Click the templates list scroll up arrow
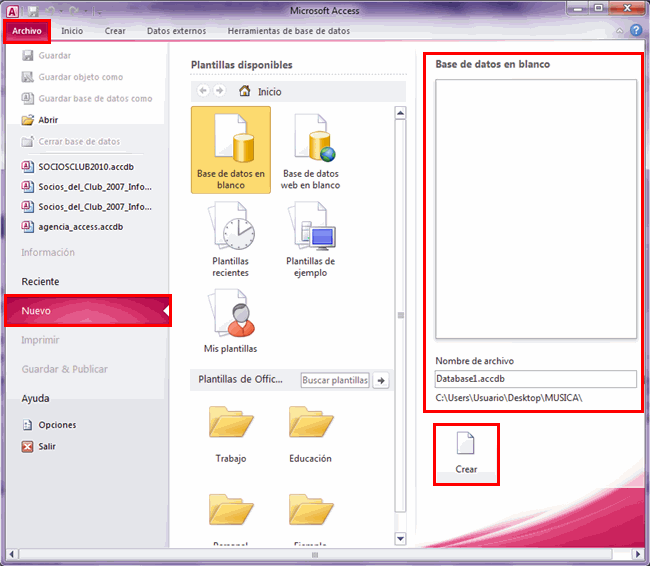The width and height of the screenshot is (650, 566). tap(400, 113)
